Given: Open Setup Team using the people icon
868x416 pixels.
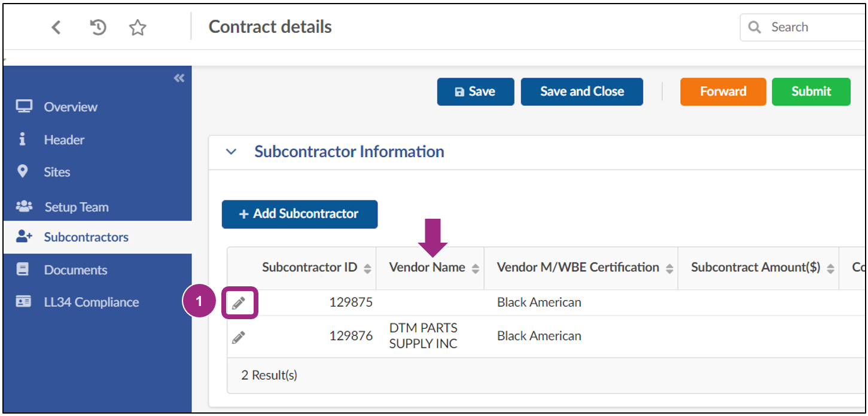Looking at the screenshot, I should tap(24, 206).
